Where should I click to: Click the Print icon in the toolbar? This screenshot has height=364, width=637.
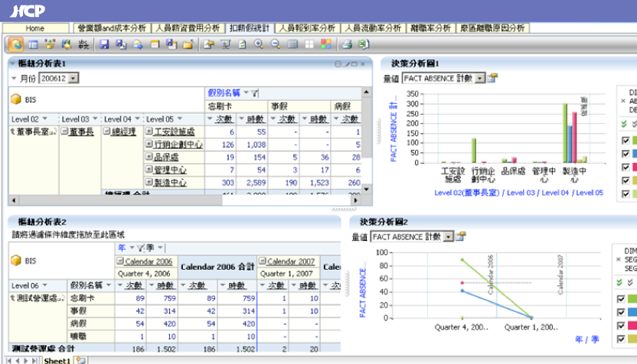pos(347,44)
